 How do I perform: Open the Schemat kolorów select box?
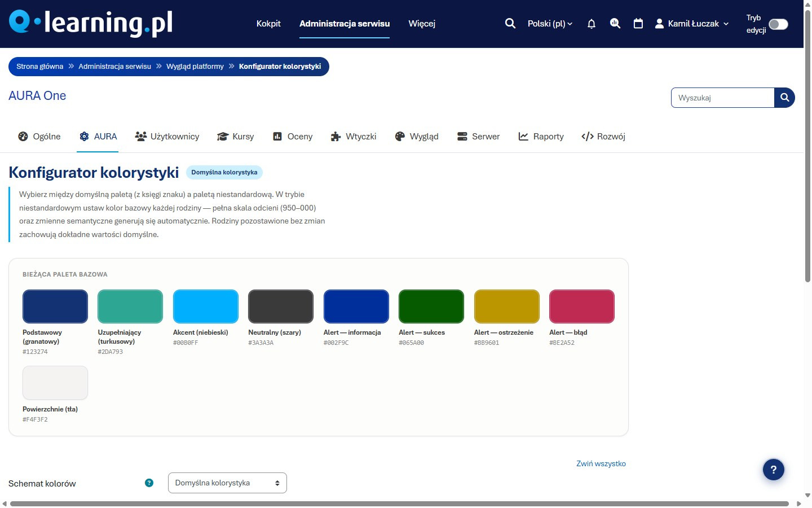click(x=227, y=483)
